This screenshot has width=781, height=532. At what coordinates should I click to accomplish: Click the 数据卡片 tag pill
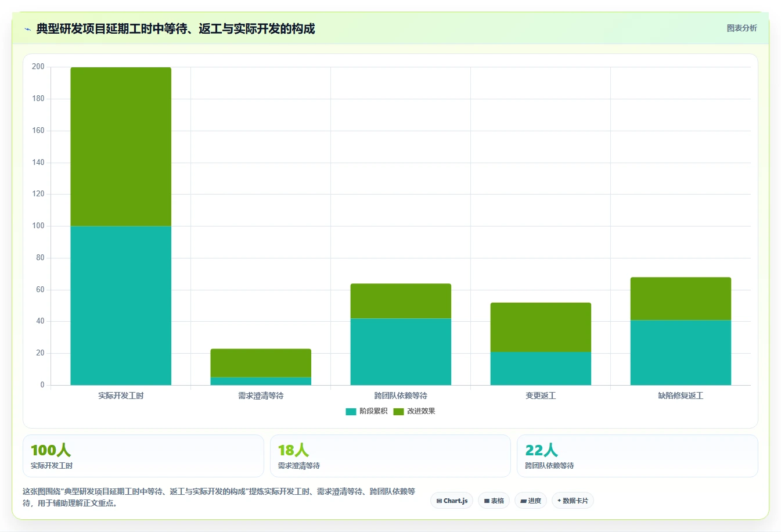(x=573, y=501)
